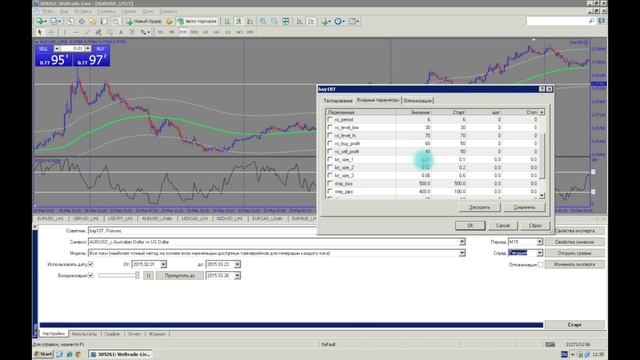Check the lot_size_2 parameter checkbox
The image size is (640, 360).
pyautogui.click(x=330, y=167)
